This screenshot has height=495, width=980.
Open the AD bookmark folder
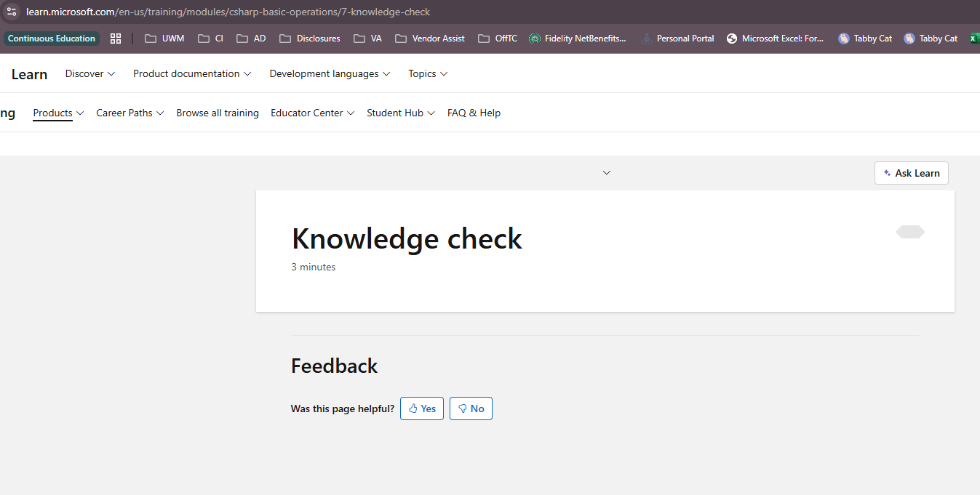pos(251,39)
